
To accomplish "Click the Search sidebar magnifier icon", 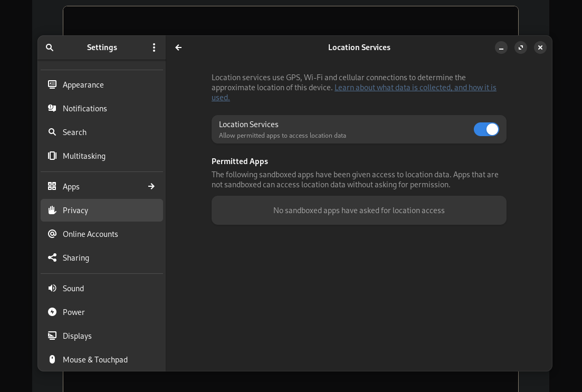I will tap(52, 132).
